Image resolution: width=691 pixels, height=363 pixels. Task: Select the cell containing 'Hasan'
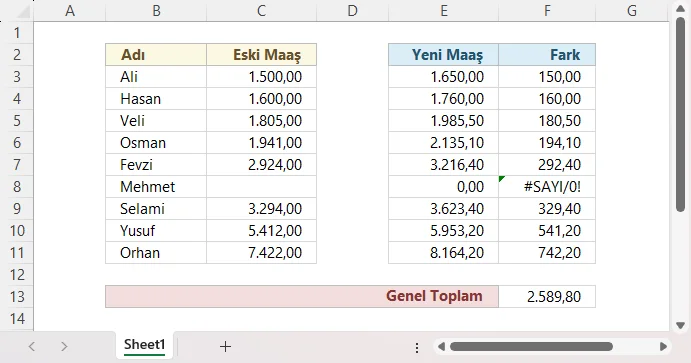[x=156, y=99]
